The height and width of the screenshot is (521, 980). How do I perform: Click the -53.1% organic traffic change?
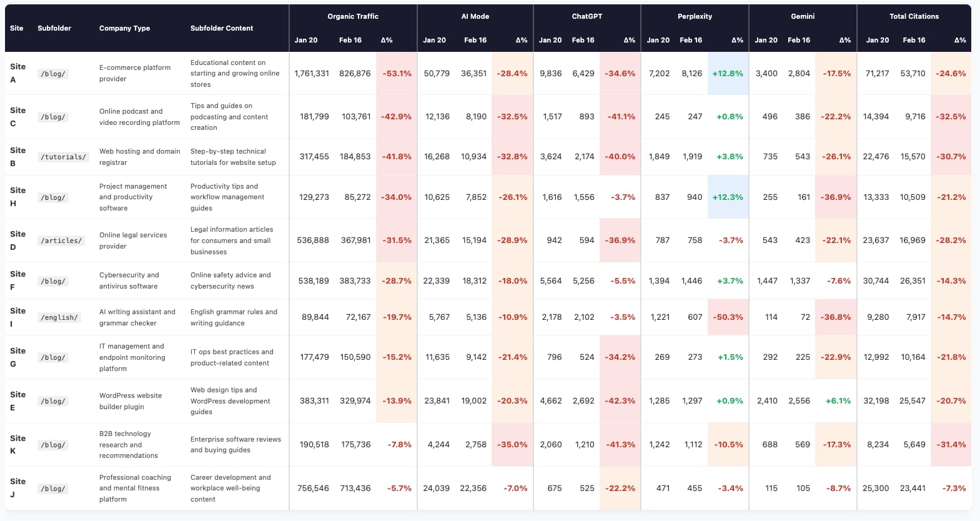coord(397,73)
